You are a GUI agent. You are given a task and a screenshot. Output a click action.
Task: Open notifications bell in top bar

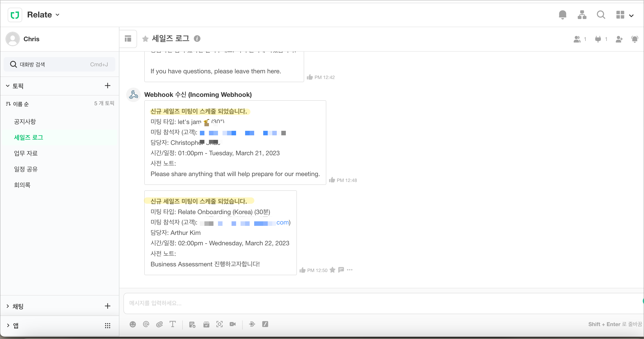[x=563, y=15]
